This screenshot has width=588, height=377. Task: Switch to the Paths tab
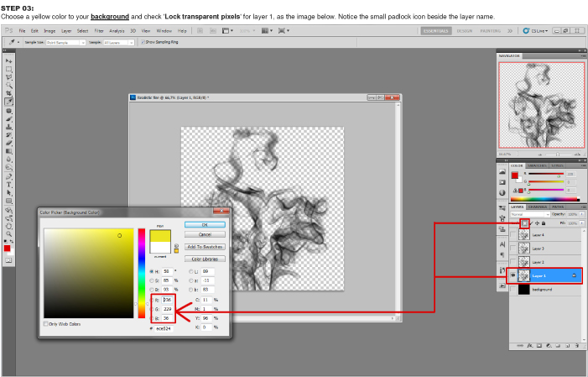point(558,207)
